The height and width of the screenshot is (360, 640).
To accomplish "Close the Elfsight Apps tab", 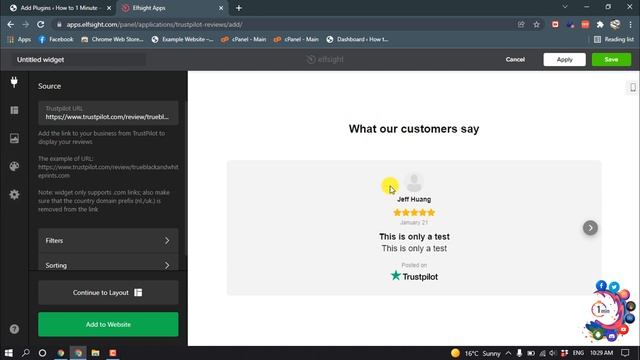I will (x=221, y=8).
